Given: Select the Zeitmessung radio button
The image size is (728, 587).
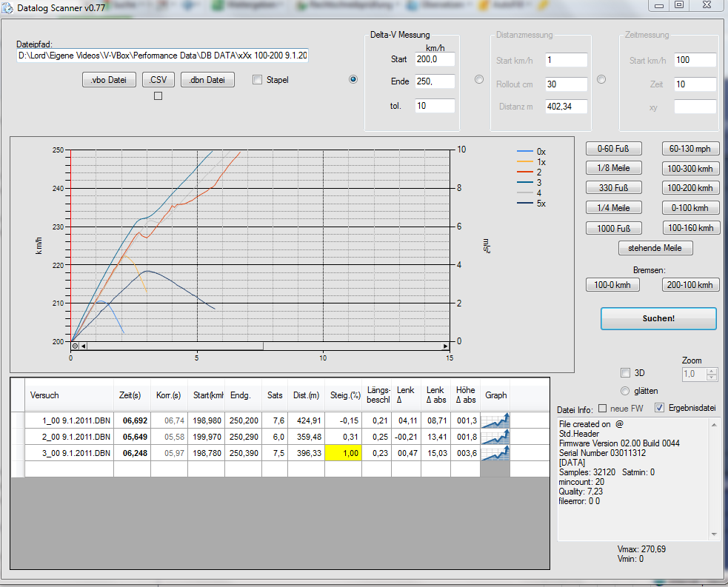Looking at the screenshot, I should coord(601,80).
